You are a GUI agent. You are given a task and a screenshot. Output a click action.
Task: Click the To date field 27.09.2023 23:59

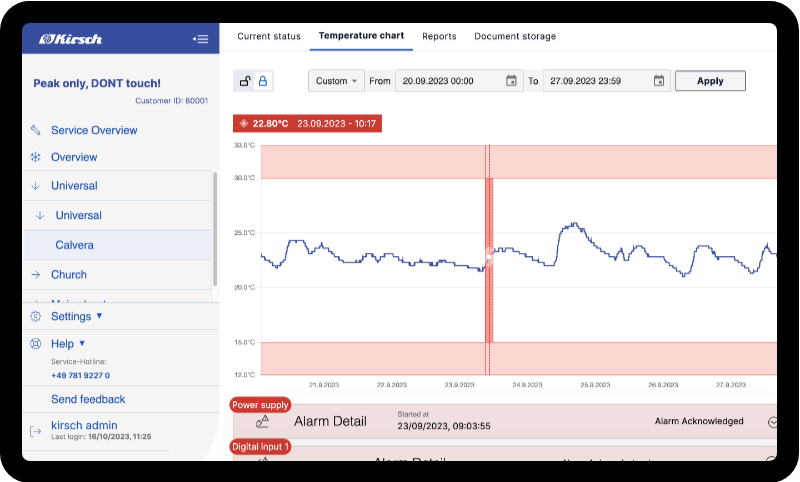coord(607,81)
